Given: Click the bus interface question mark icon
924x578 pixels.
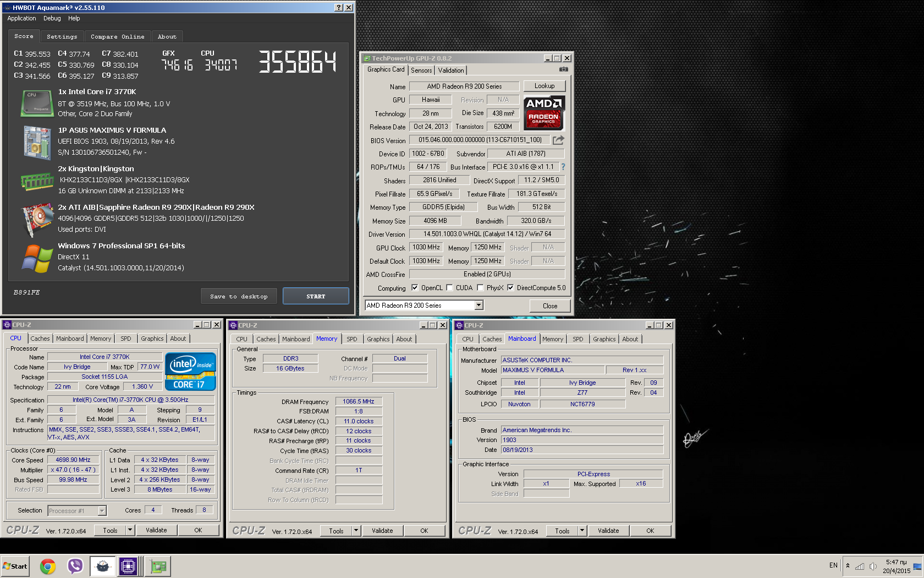Looking at the screenshot, I should 563,167.
